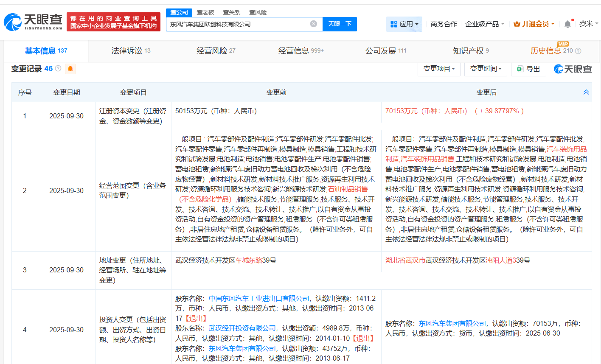Open the 企业级产品 menu
Screen dimensions: 601x364
coord(483,24)
